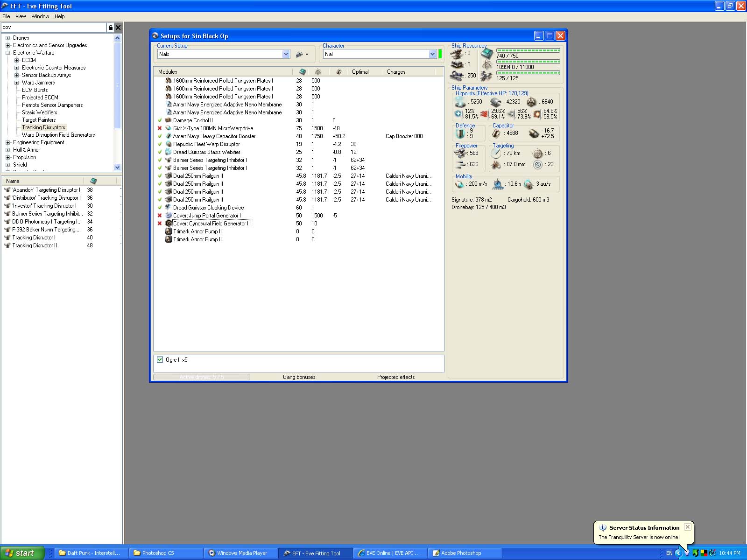This screenshot has width=747, height=560.
Task: Open the ship icon dropdown next to Current Setup
Action: pyautogui.click(x=303, y=54)
